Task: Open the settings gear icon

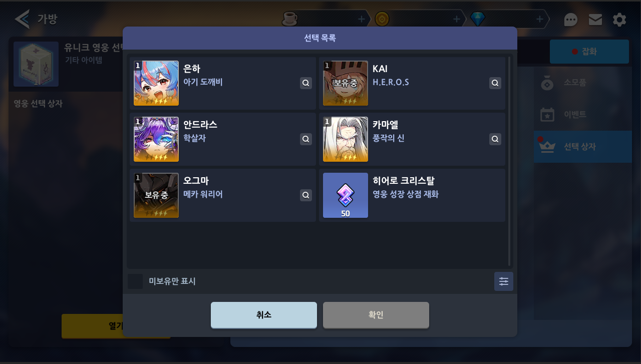Action: click(x=619, y=20)
